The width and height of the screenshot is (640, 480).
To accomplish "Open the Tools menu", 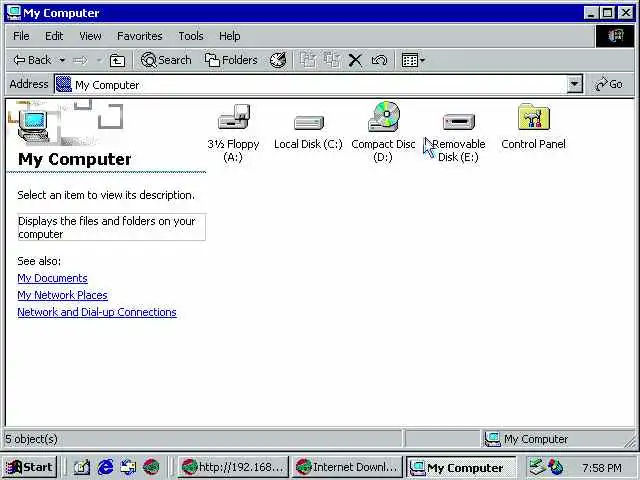I will point(191,36).
